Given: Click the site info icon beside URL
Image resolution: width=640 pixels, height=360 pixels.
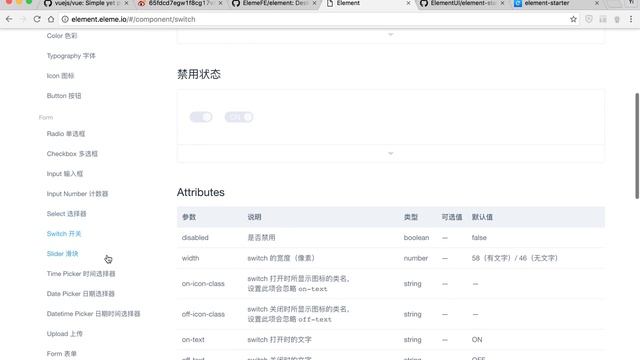Looking at the screenshot, I should point(65,19).
